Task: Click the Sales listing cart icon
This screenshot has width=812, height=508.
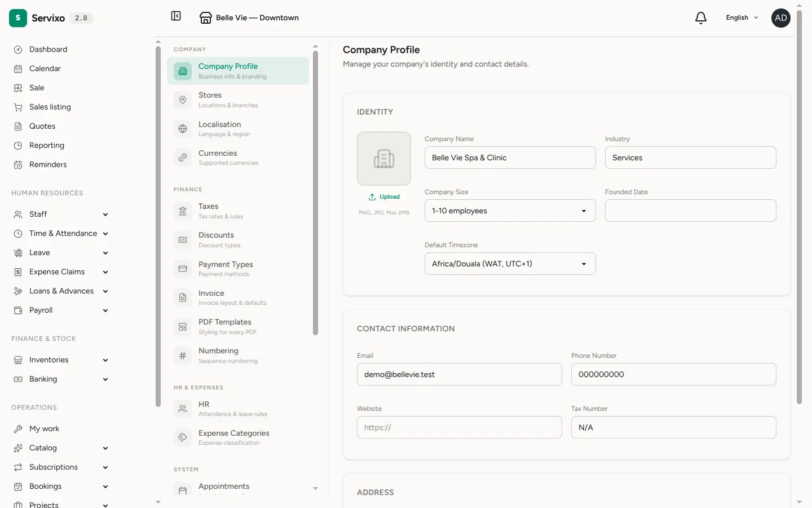Action: click(x=18, y=107)
